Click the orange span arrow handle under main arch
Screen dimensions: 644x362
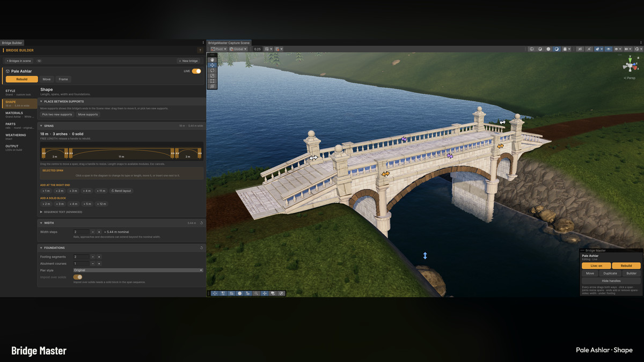point(385,174)
